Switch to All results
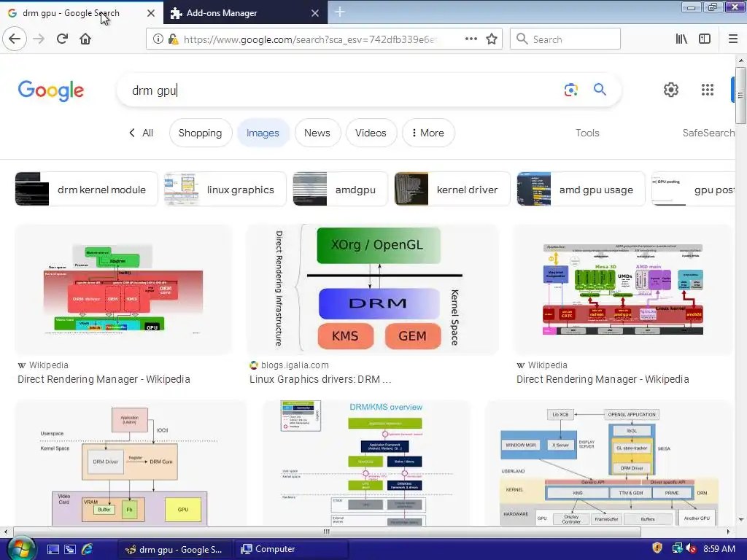Viewport: 747px width, 560px height. click(142, 133)
